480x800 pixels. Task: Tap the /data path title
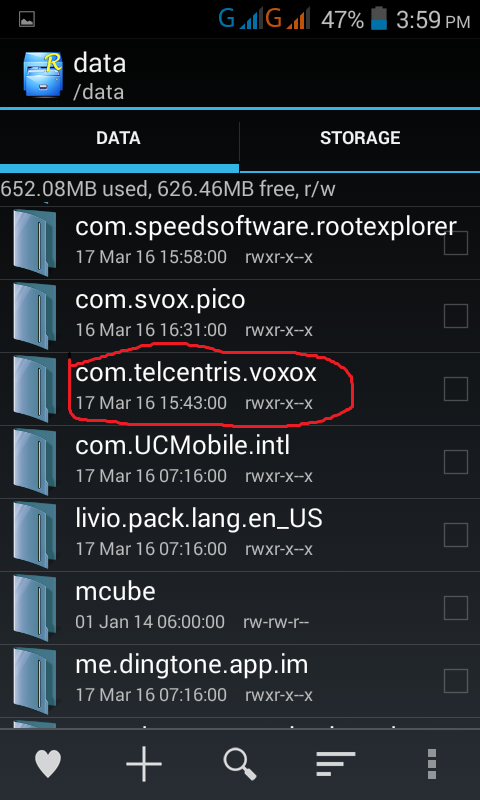click(x=99, y=92)
